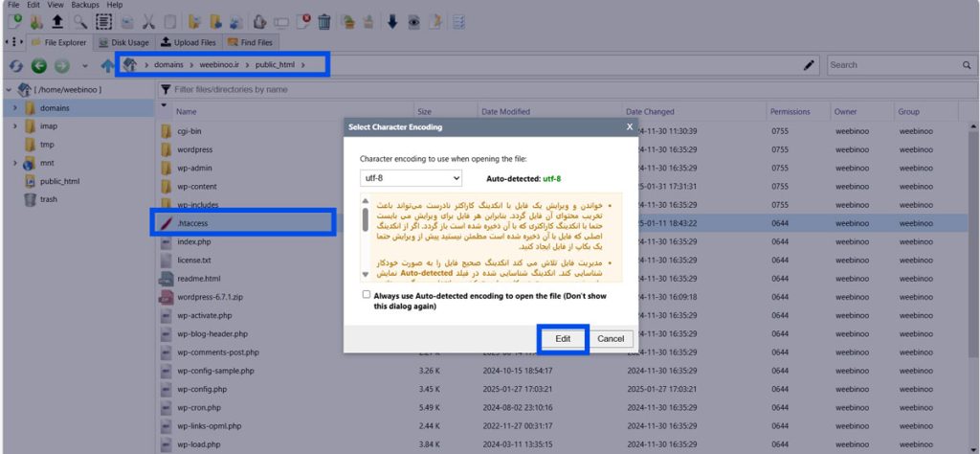Collapse the /home/weebinoo root node

8,90
